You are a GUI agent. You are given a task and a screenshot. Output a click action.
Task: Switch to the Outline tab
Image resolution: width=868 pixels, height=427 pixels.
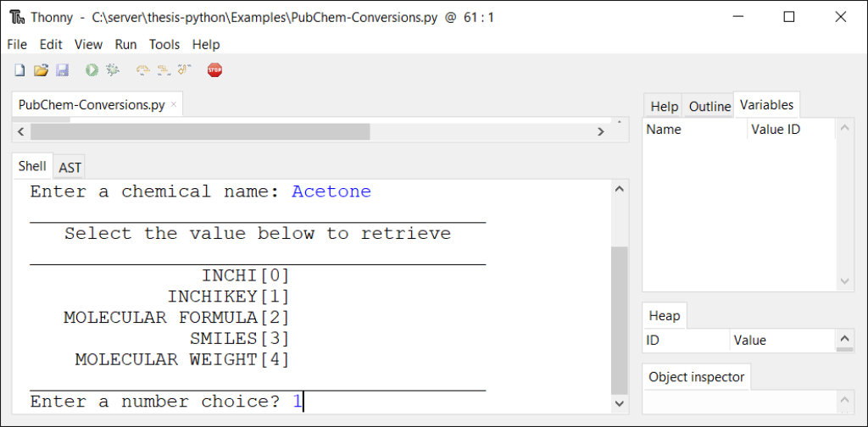[x=709, y=106]
